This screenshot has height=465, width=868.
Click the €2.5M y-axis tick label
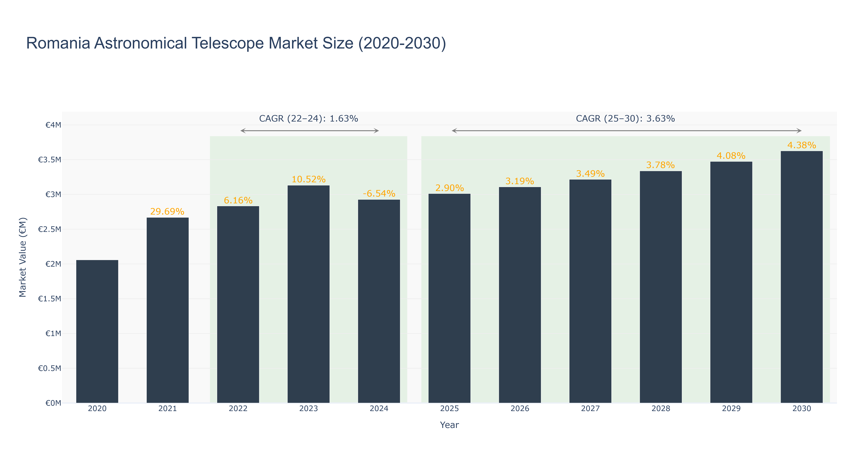pos(50,229)
